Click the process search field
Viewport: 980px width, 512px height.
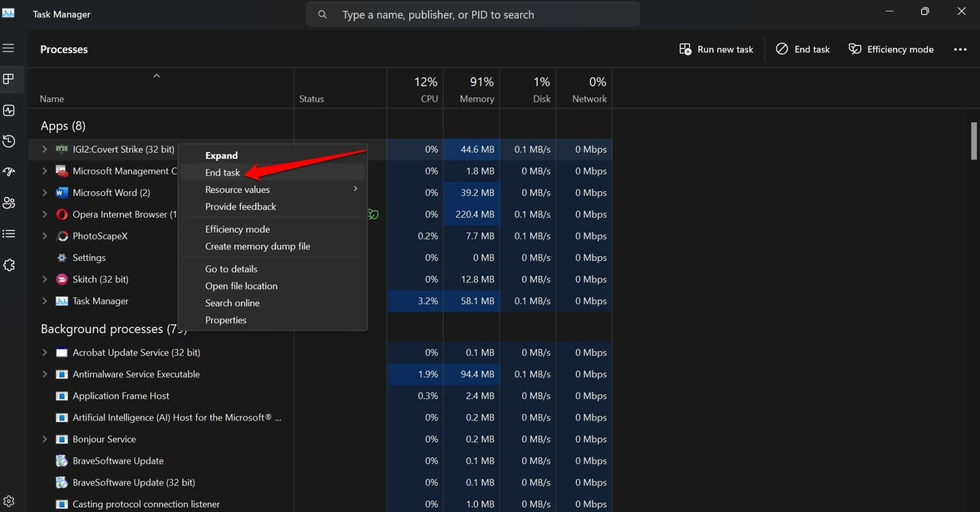click(473, 15)
